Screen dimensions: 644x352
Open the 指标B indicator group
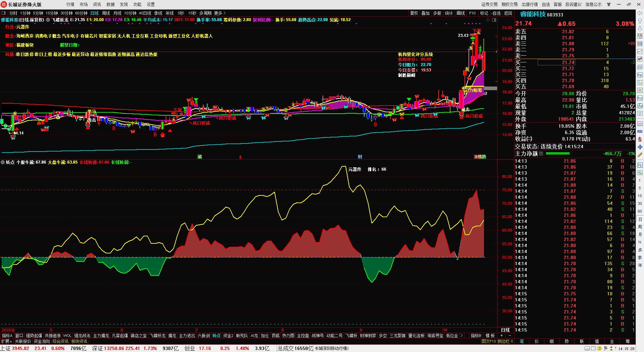[x=476, y=336]
